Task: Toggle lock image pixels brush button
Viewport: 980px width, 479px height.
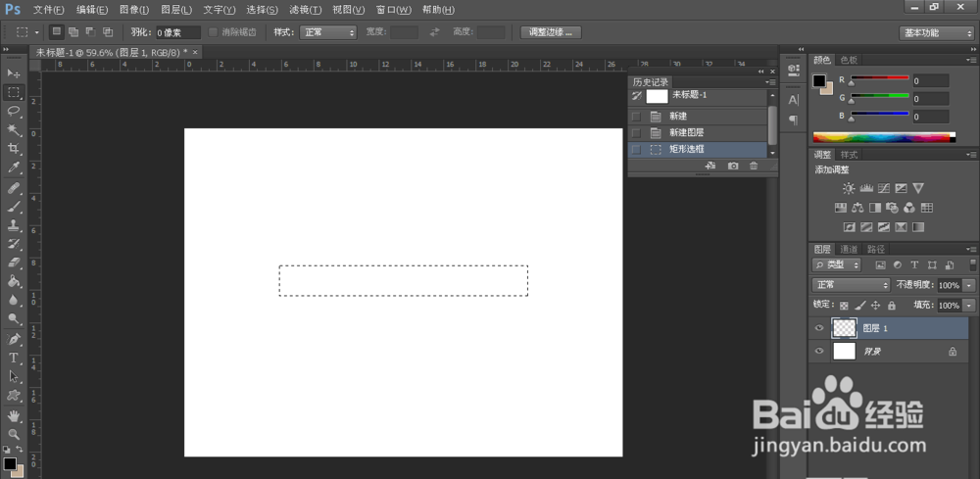Action: 860,306
